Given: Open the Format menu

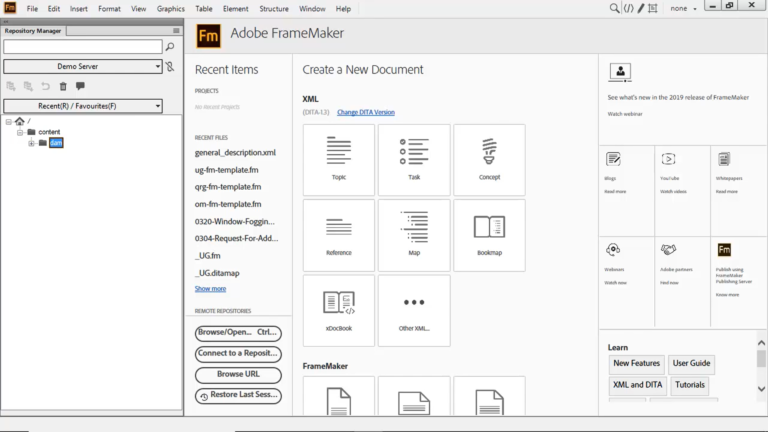Looking at the screenshot, I should [x=109, y=9].
